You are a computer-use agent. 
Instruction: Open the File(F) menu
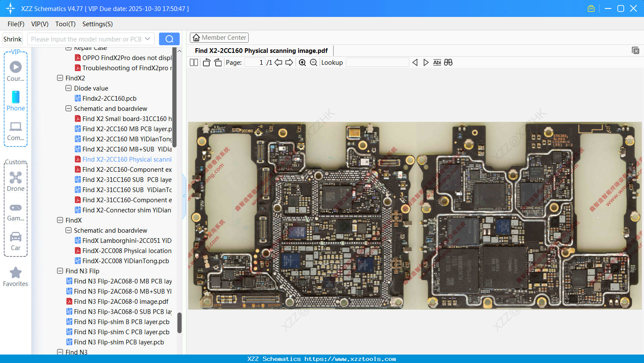(16, 24)
